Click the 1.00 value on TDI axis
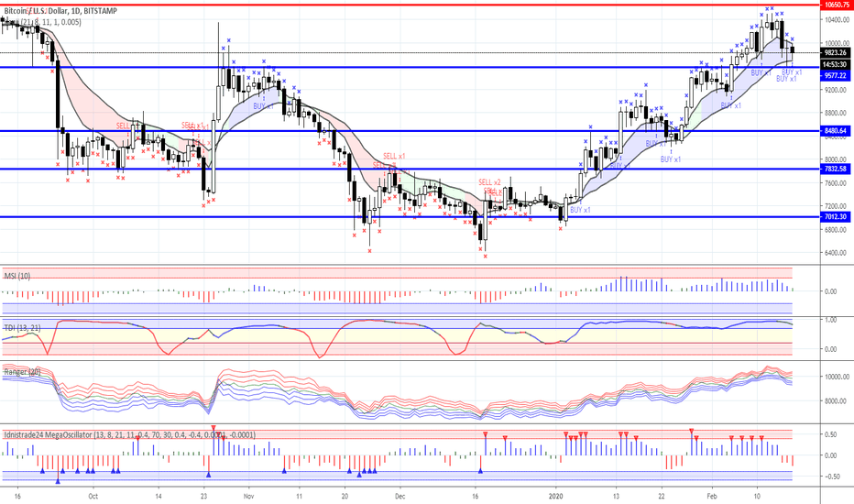Image resolution: width=854 pixels, height=504 pixels. 831,320
